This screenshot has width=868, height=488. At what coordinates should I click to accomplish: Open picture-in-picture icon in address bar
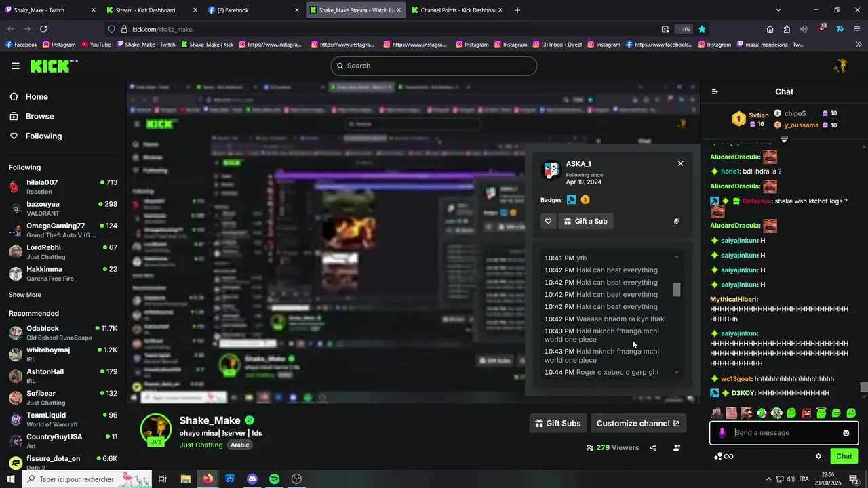(x=665, y=29)
